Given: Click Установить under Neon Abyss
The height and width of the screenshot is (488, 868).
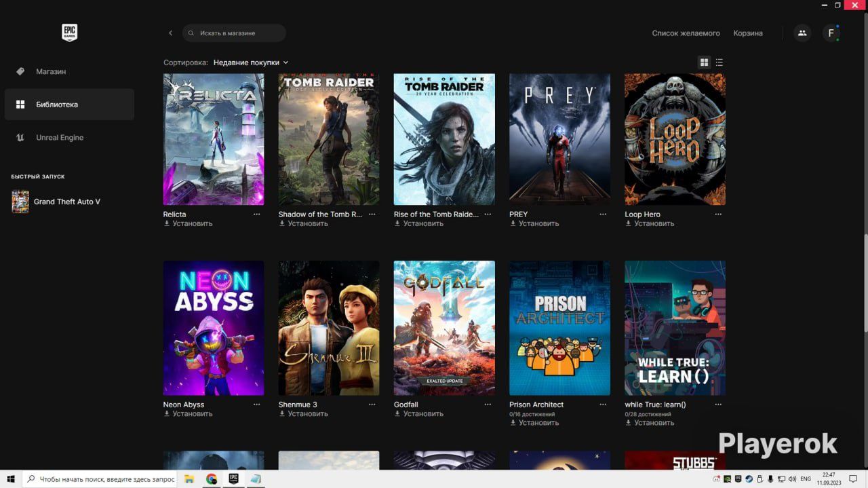Looking at the screenshot, I should [189, 413].
